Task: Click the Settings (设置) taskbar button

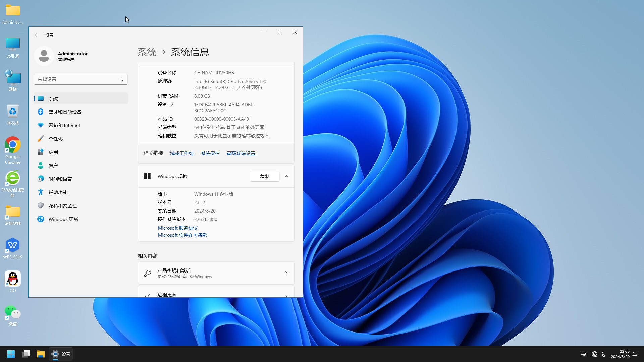Action: click(61, 354)
